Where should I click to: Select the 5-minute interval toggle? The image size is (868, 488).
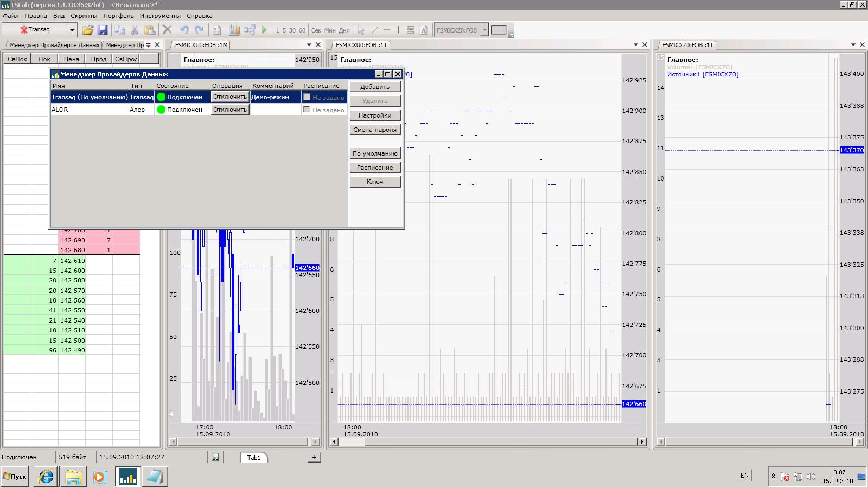284,30
